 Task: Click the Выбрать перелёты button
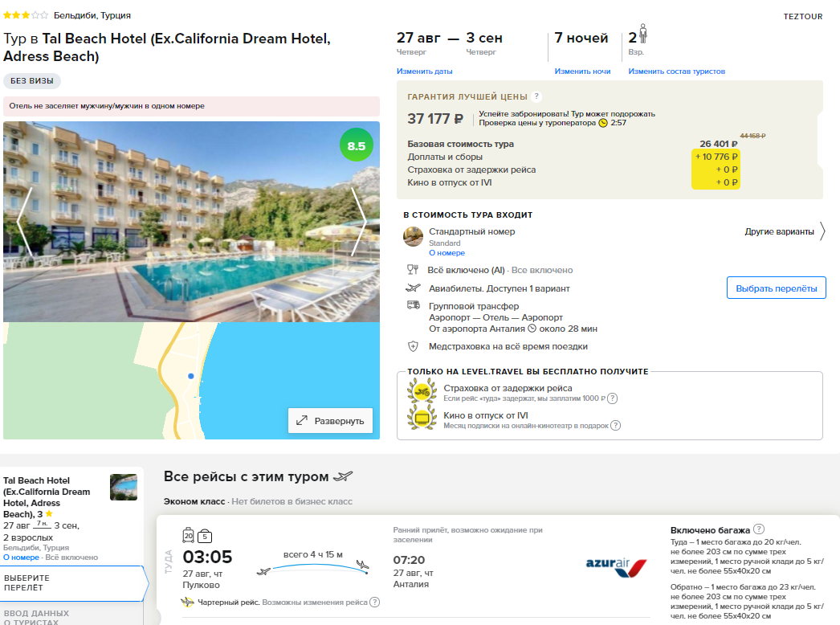777,288
